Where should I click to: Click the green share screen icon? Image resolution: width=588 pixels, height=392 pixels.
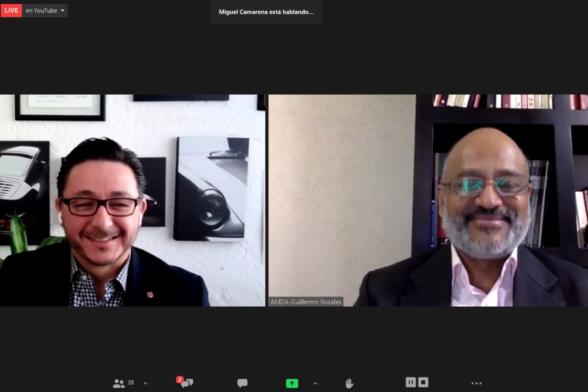[x=292, y=383]
